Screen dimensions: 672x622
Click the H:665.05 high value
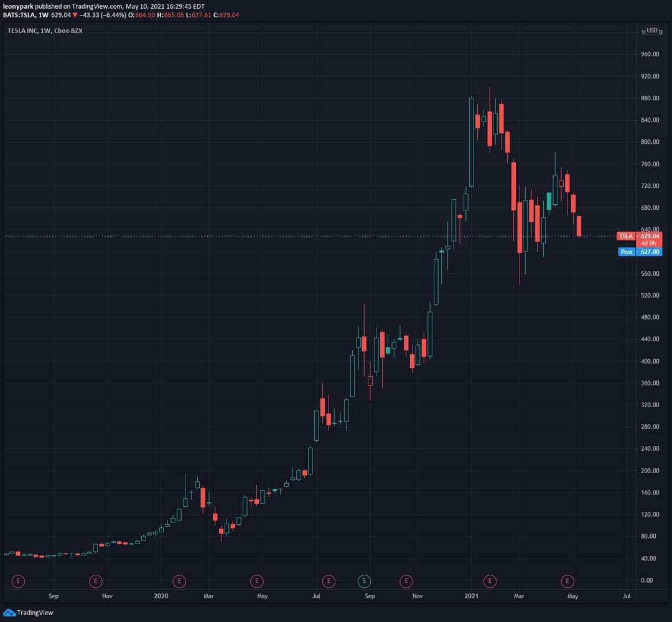click(x=170, y=15)
